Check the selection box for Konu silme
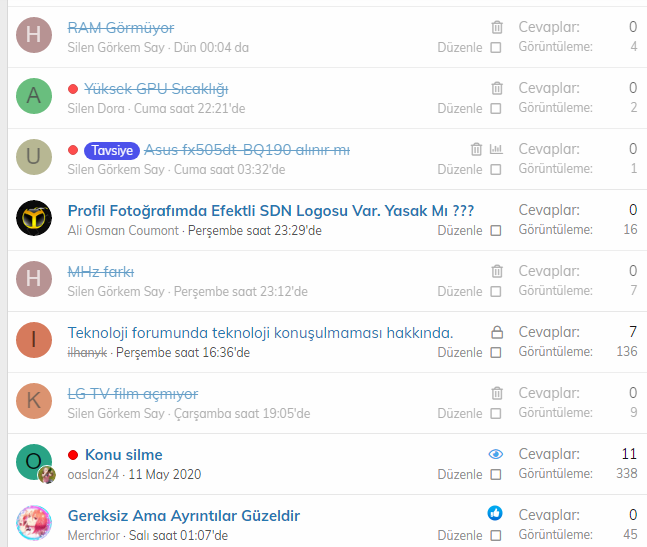The height and width of the screenshot is (547, 647). [x=496, y=475]
